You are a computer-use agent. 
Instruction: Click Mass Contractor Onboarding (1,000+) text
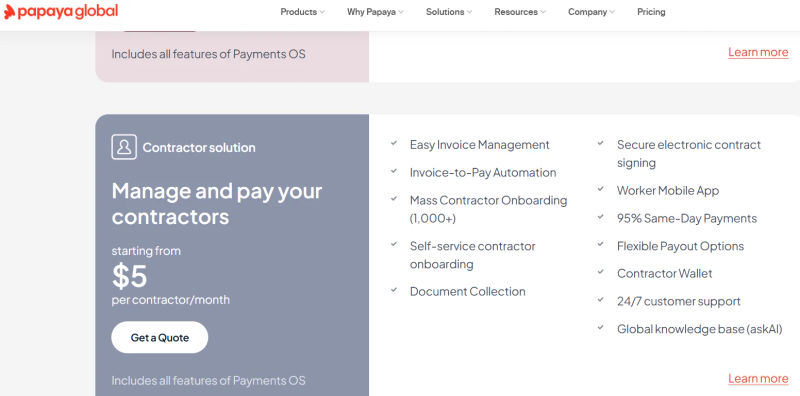point(488,209)
